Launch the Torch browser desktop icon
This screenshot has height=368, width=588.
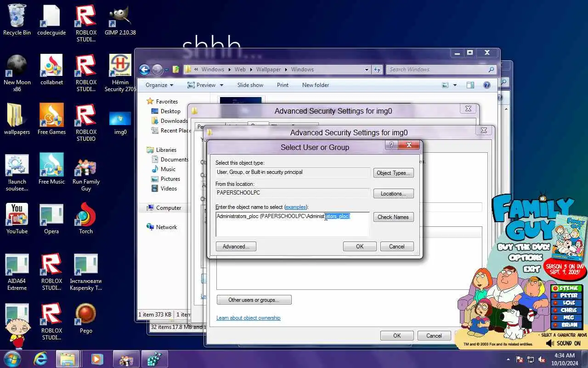click(x=86, y=219)
